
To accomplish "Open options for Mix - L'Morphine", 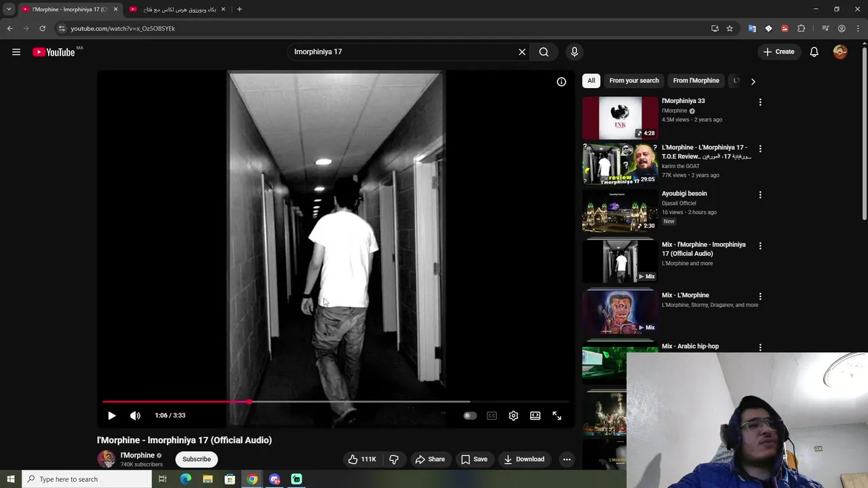I will [760, 296].
